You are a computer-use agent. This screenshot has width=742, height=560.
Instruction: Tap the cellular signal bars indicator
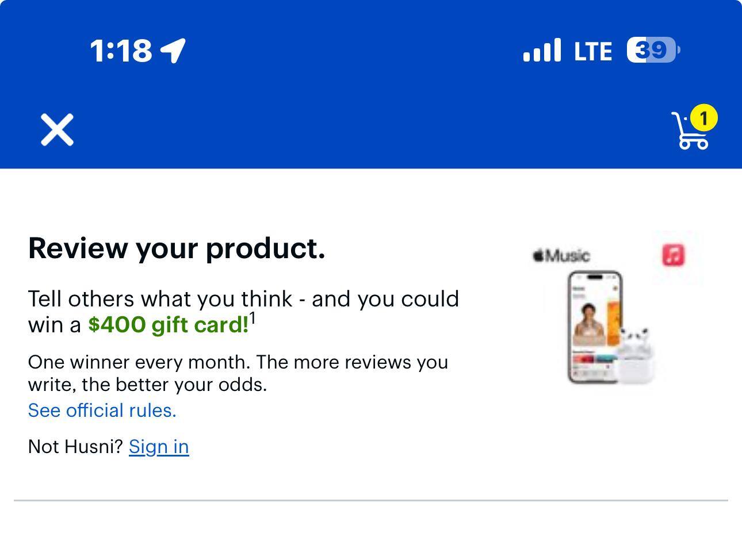click(x=542, y=51)
